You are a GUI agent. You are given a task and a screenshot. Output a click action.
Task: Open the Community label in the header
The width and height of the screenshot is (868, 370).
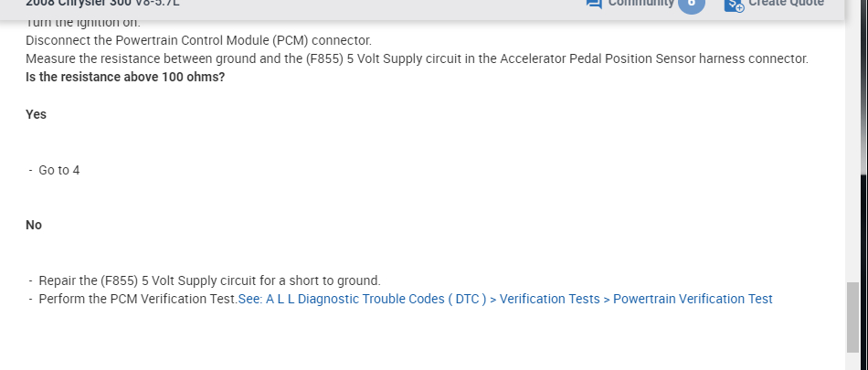point(640,4)
